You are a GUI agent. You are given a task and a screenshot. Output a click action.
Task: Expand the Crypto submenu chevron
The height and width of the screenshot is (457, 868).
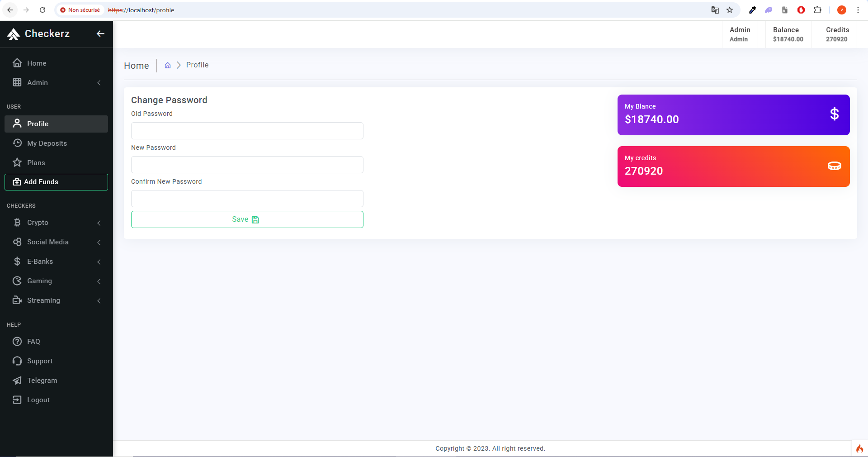coord(99,223)
